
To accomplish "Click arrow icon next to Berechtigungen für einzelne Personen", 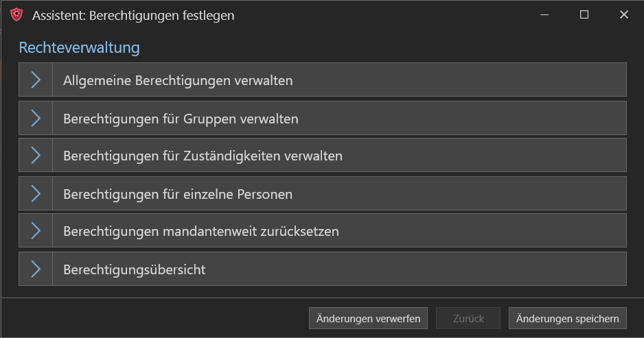I will pos(36,193).
